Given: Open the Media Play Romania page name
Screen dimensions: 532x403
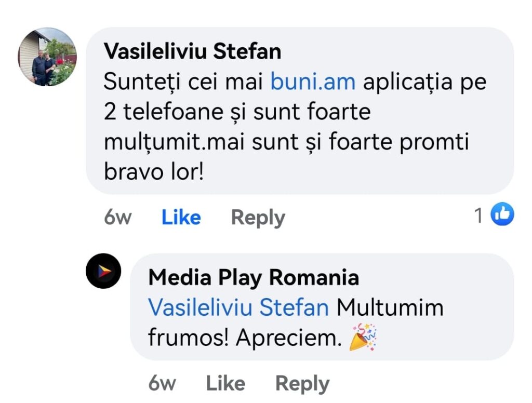Looking at the screenshot, I should click(x=254, y=278).
